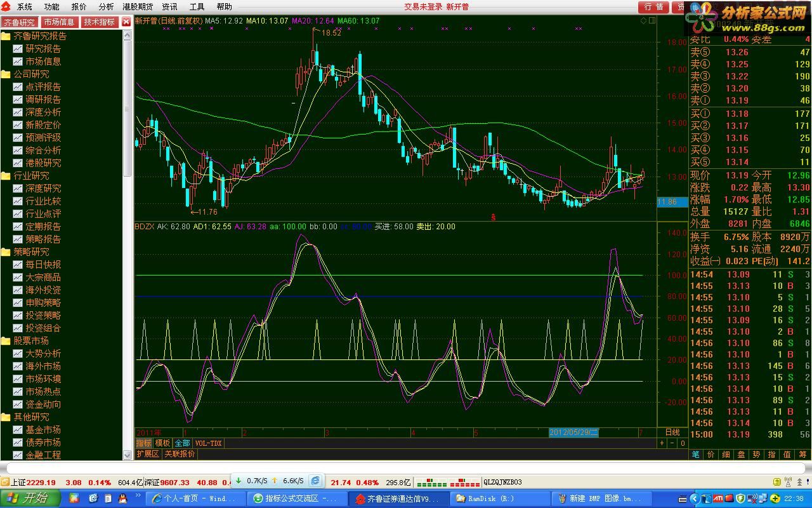Select the 盘 tab in quote panel
This screenshot has width=812, height=508.
coord(742,454)
